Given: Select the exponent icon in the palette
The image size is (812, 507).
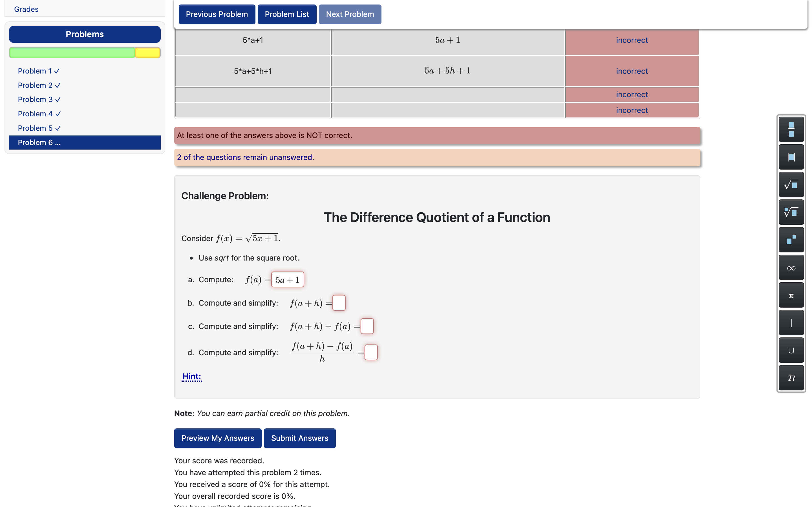Looking at the screenshot, I should pos(791,239).
